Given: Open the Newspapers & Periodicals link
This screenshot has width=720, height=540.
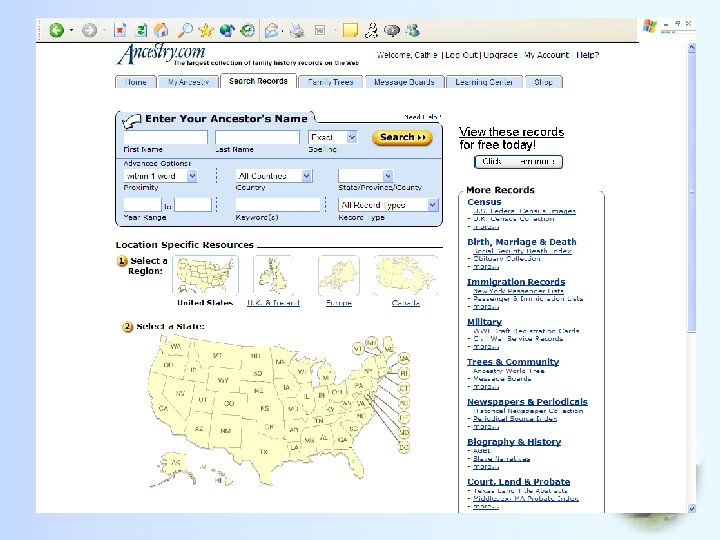Looking at the screenshot, I should pyautogui.click(x=527, y=402).
